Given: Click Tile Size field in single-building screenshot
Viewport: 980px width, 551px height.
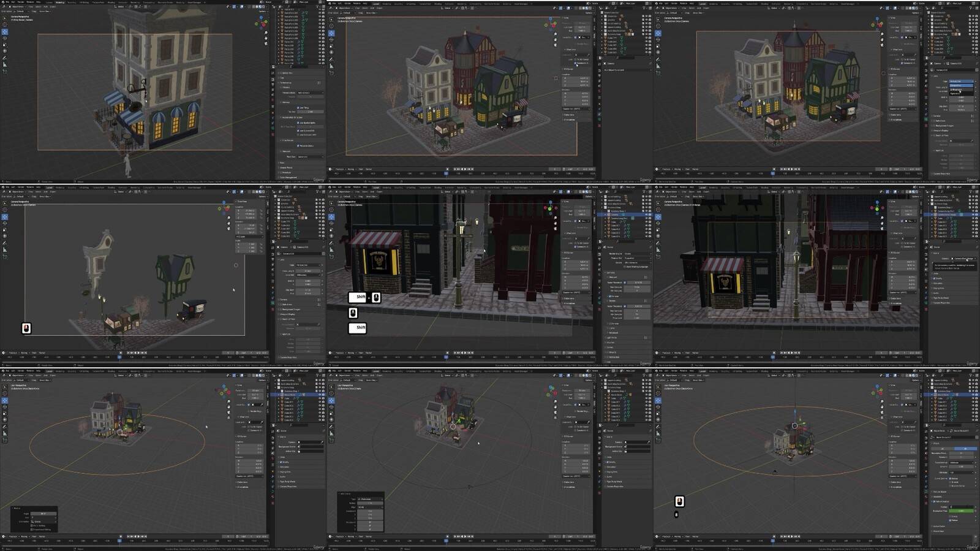Looking at the screenshot, I should pos(311,112).
